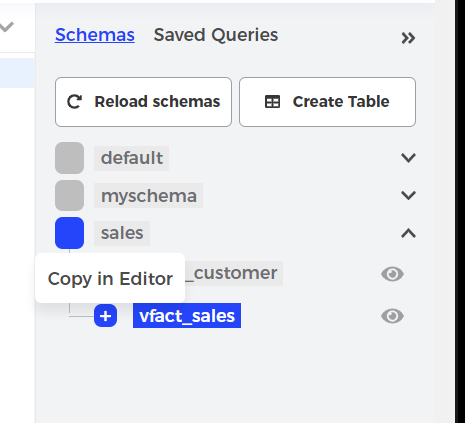Open the Saved Queries tab
This screenshot has height=423, width=465.
pyautogui.click(x=216, y=35)
